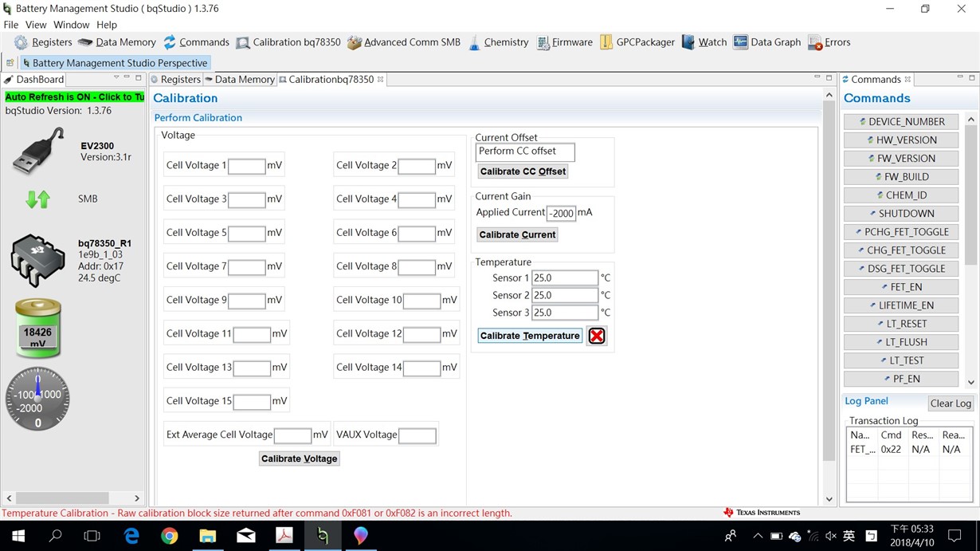The height and width of the screenshot is (551, 980).
Task: Open Calibration bq78350 from toolbar
Action: (288, 42)
